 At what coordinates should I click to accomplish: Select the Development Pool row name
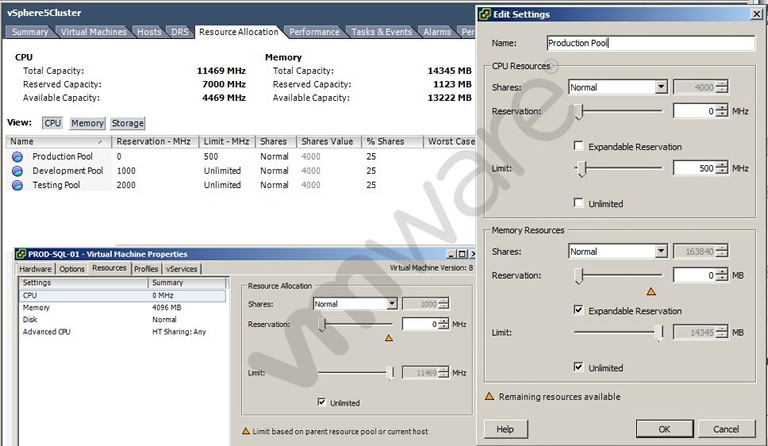pyautogui.click(x=68, y=171)
